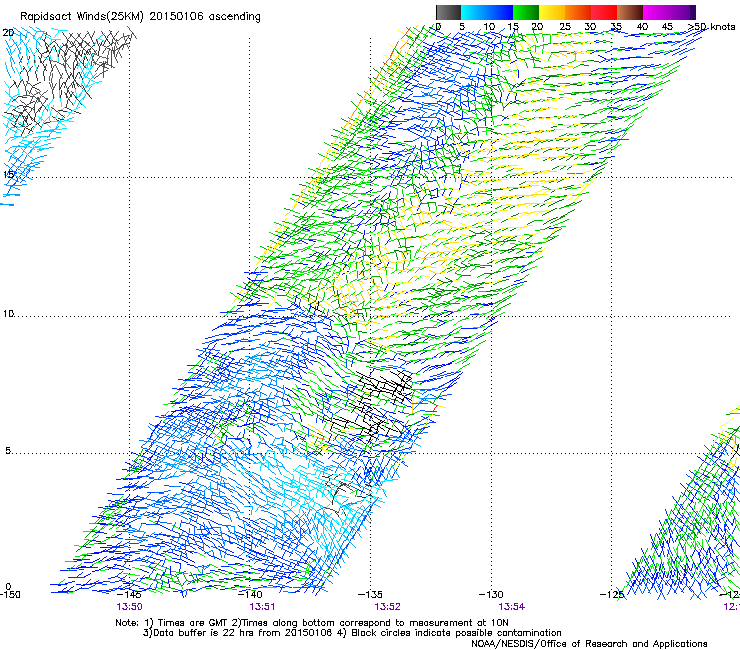Click the 'Data buffer is 22 hrs' note line
Screen dimensions: 740x650
(x=352, y=633)
